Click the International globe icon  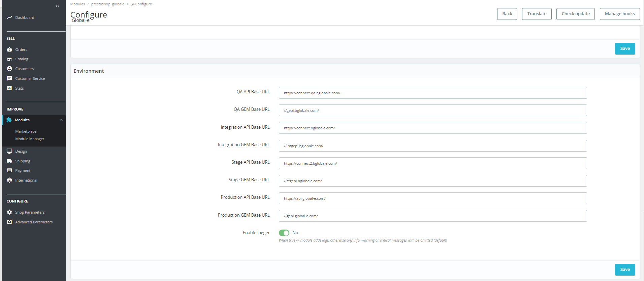point(9,180)
